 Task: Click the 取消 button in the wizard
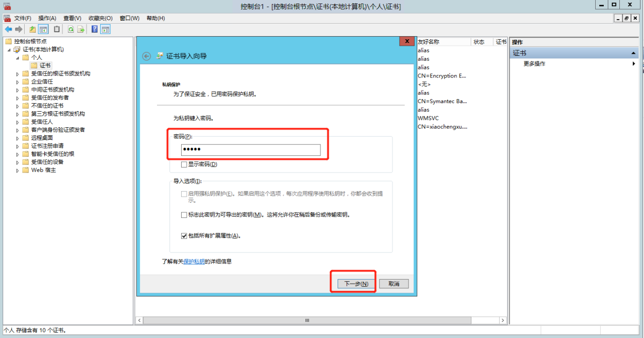(394, 284)
